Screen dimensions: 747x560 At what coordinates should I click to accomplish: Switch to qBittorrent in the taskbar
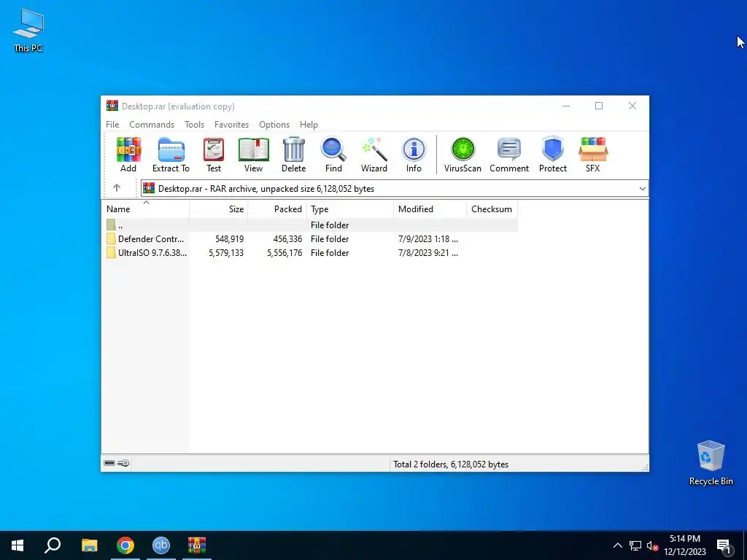[x=161, y=545]
